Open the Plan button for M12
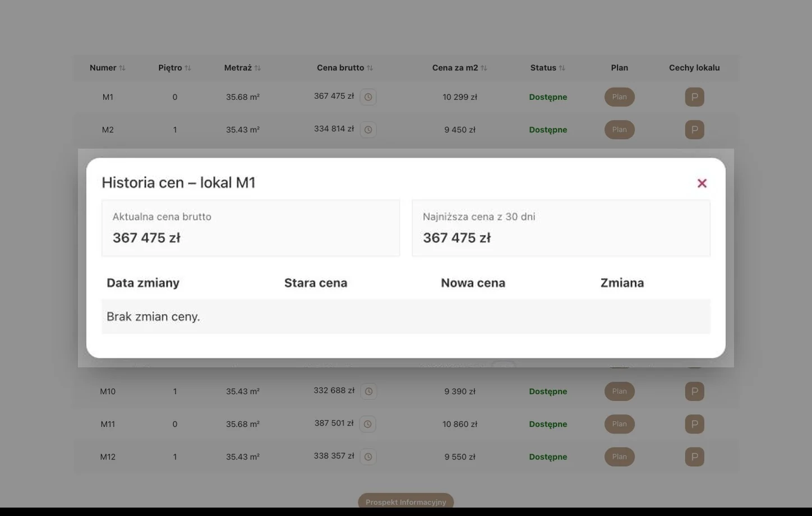The width and height of the screenshot is (812, 516). coord(620,457)
